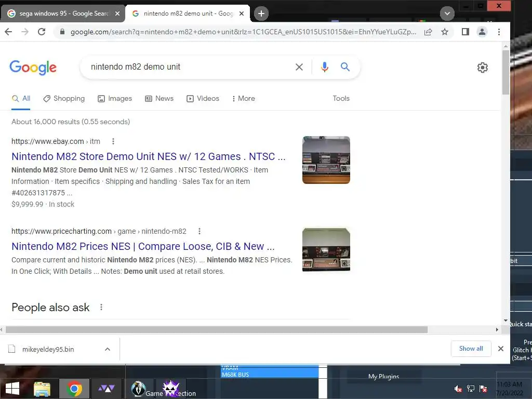Share this page from address bar
Screen dimensions: 532x399
[x=428, y=32]
